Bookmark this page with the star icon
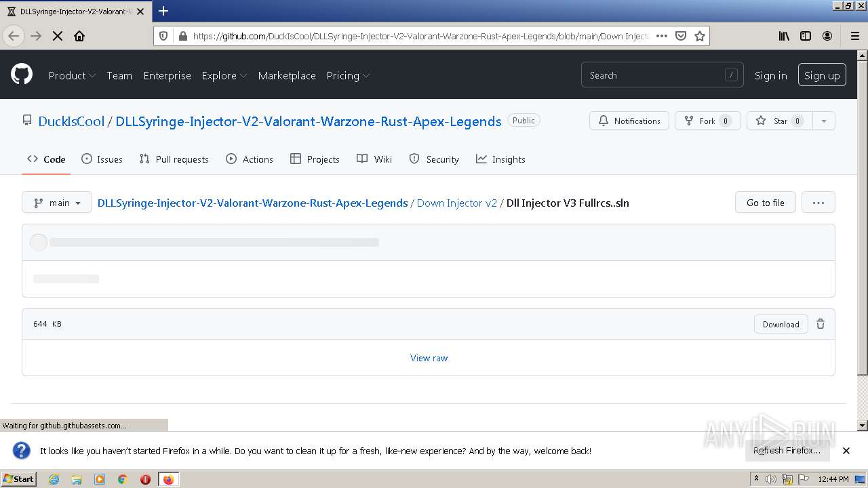868x488 pixels. click(x=700, y=36)
